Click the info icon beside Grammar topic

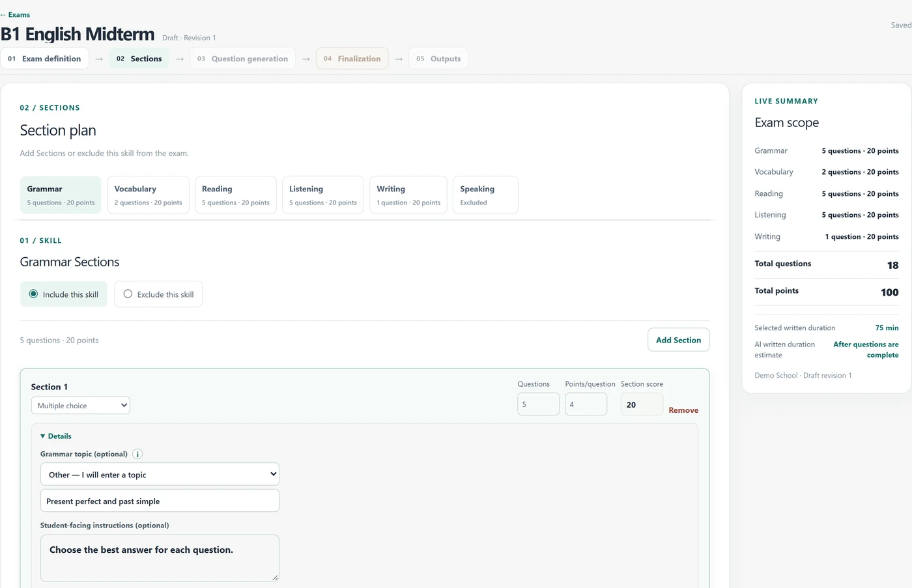pos(137,454)
